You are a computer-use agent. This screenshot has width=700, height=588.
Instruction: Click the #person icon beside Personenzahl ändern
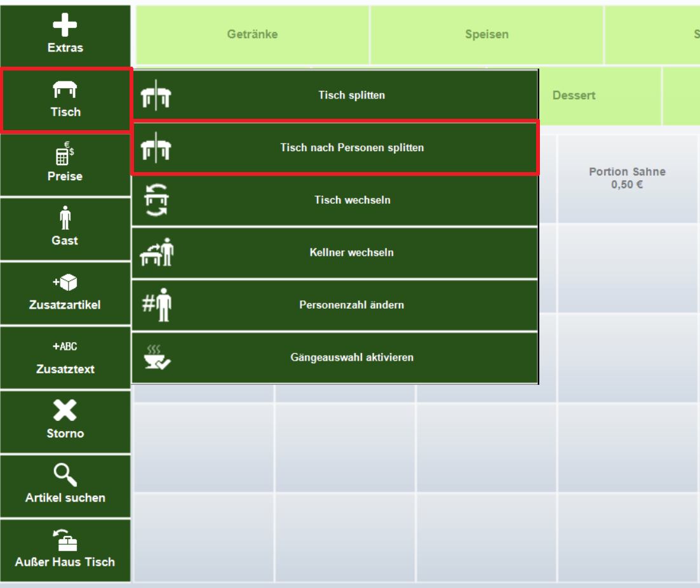pos(157,305)
